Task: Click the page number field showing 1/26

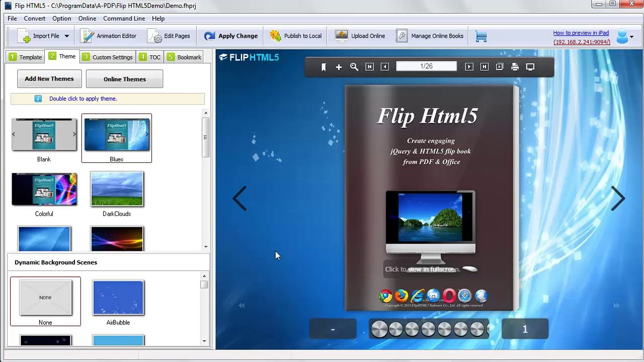Action: coord(427,66)
